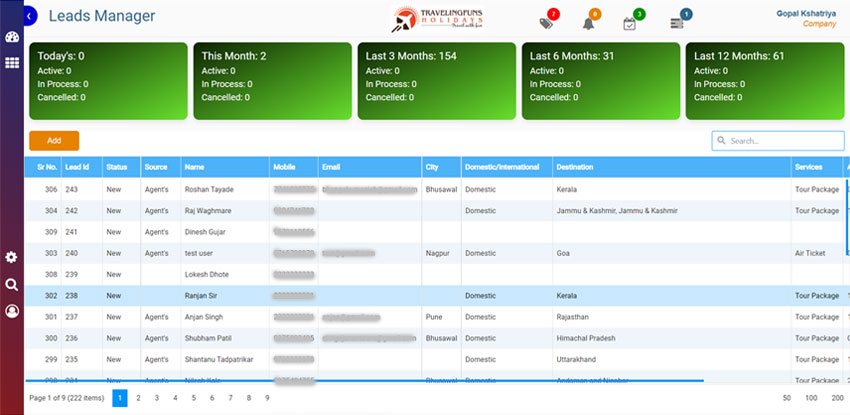Viewport: 850px width, 415px height.
Task: Go to page 2 of leads
Action: coord(138,398)
